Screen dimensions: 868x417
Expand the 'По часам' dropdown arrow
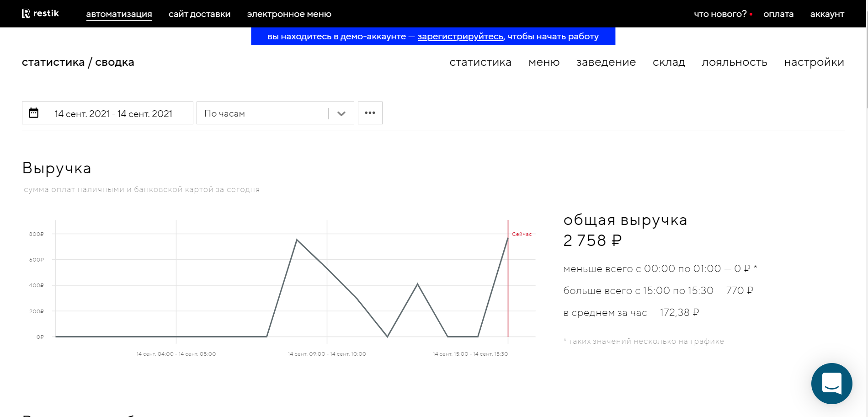[341, 113]
